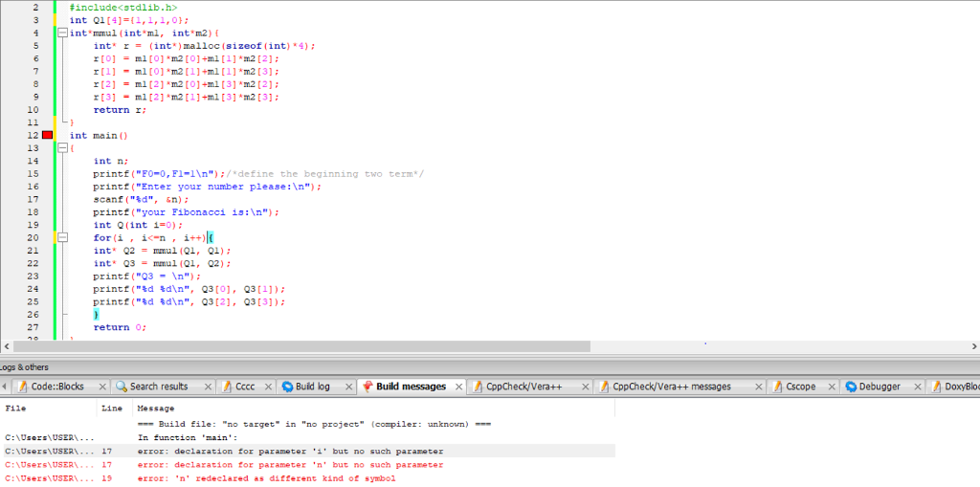Click the editor horizontal scrollbar thumb

[301, 345]
